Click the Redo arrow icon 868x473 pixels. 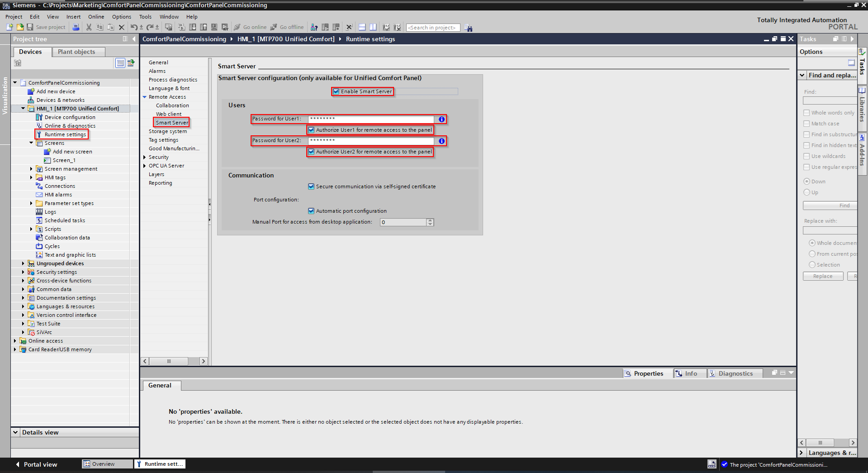point(150,27)
